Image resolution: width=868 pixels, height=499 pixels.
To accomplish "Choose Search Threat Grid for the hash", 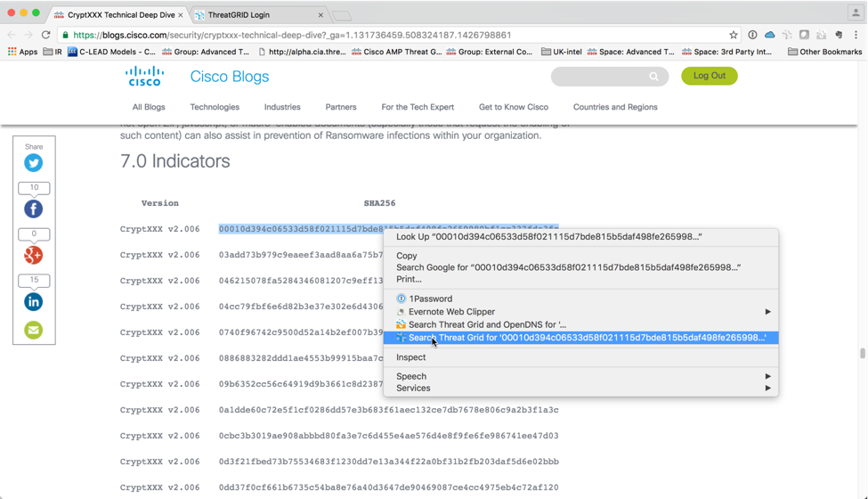I will [580, 338].
